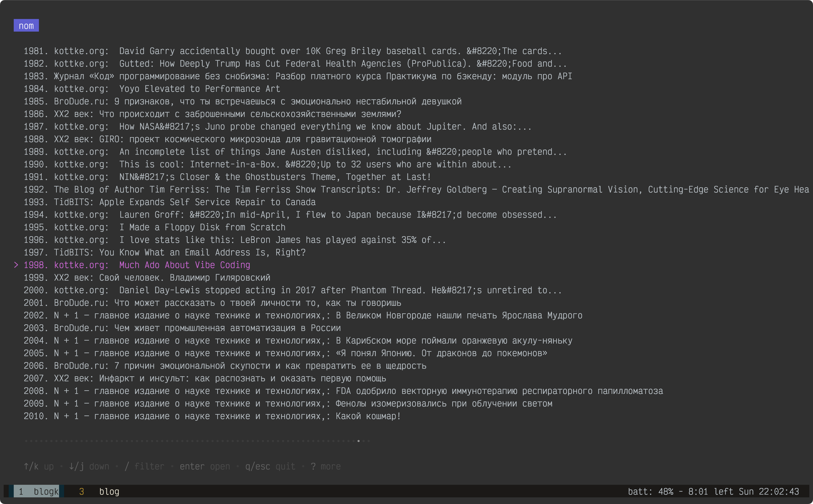Screen dimensions: 813x504
Task: Select item 1983 Журнал «Код» entry
Action: click(298, 76)
